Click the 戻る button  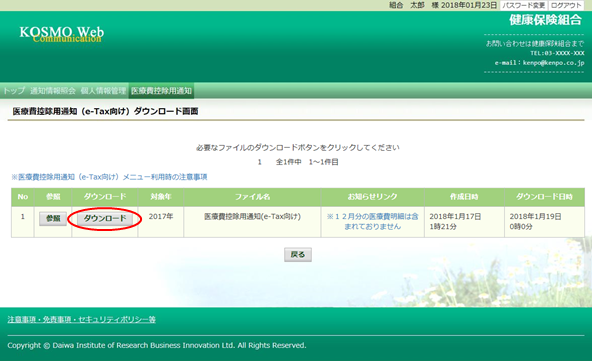298,255
